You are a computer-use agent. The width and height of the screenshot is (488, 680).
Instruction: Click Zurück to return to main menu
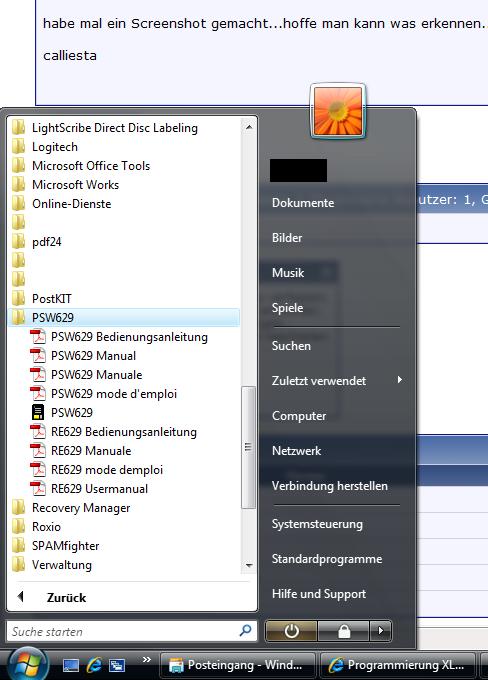click(x=66, y=598)
